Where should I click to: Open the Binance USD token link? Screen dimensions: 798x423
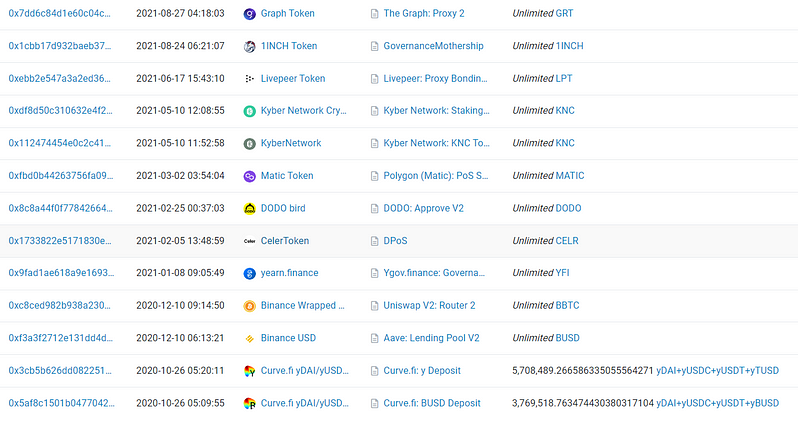tap(289, 338)
